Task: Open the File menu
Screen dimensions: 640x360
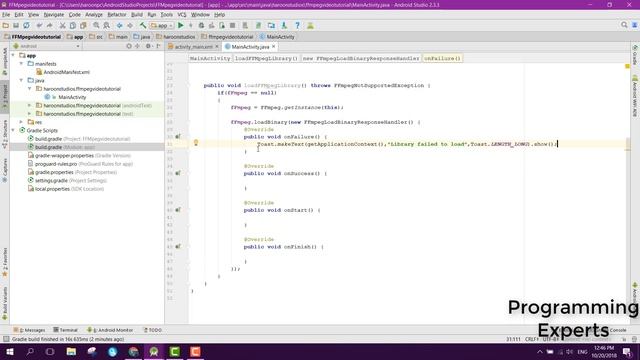Action: point(6,15)
